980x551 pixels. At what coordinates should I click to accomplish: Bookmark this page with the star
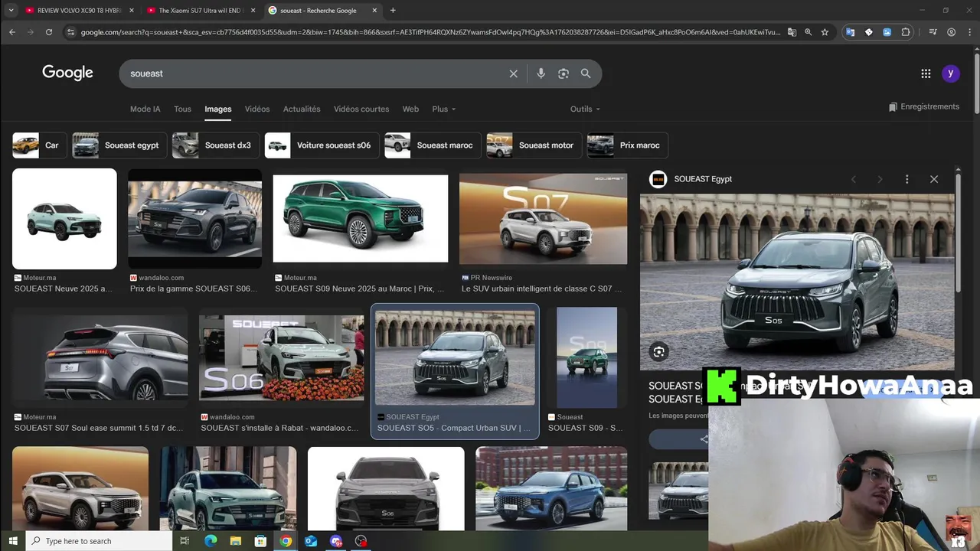[x=825, y=32]
